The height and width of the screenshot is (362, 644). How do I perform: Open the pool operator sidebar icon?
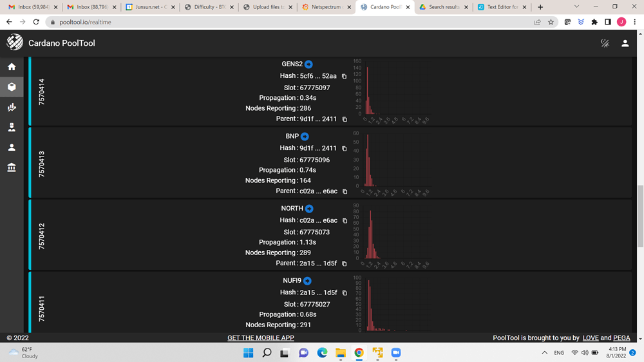(12, 127)
